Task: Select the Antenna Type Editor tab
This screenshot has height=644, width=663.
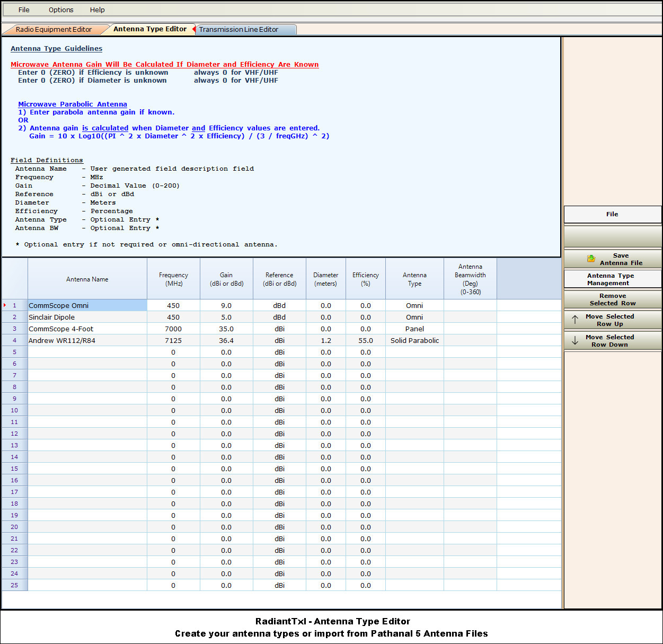Action: click(150, 29)
